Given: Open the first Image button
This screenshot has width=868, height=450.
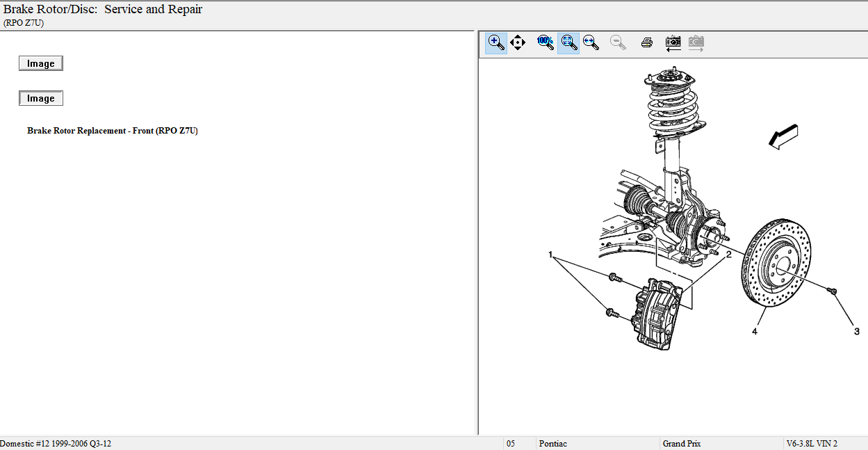Looking at the screenshot, I should 41,63.
